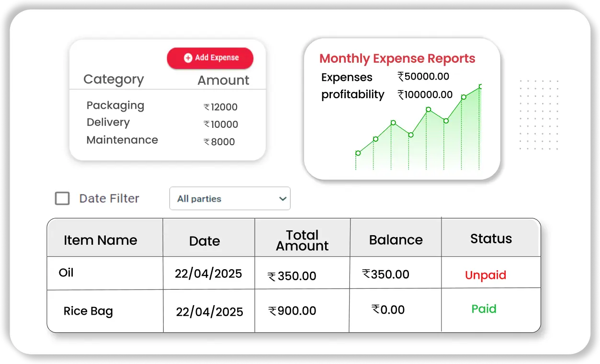Sort by the Date column header
Image resolution: width=600 pixels, height=364 pixels.
click(x=204, y=241)
